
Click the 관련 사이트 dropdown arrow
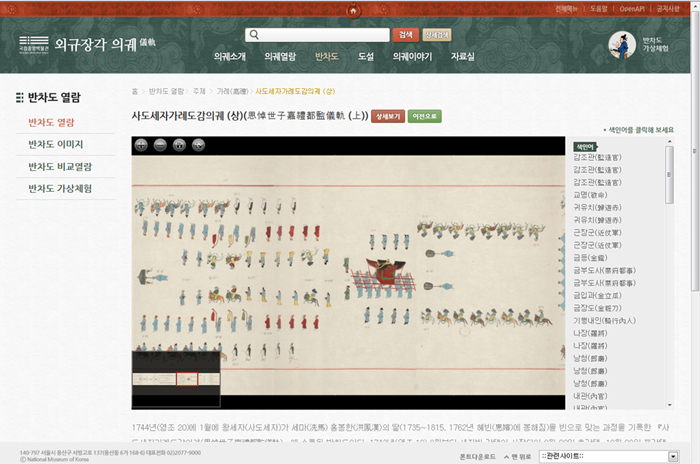[x=673, y=456]
